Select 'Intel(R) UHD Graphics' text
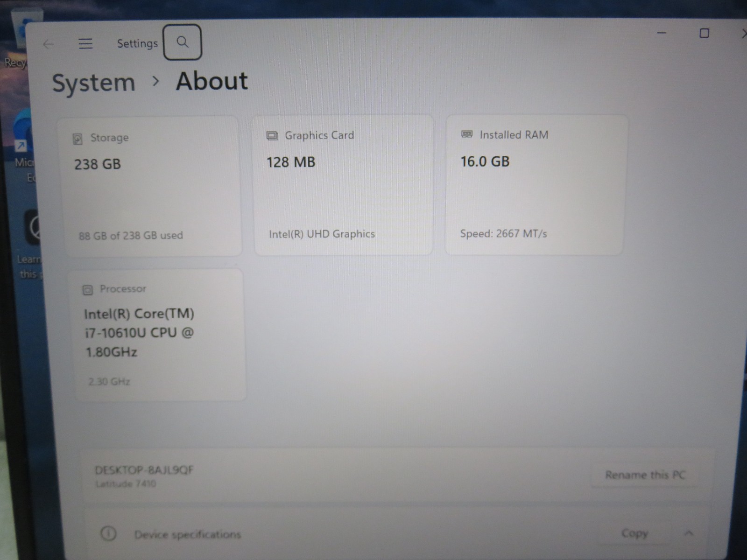 pyautogui.click(x=322, y=234)
